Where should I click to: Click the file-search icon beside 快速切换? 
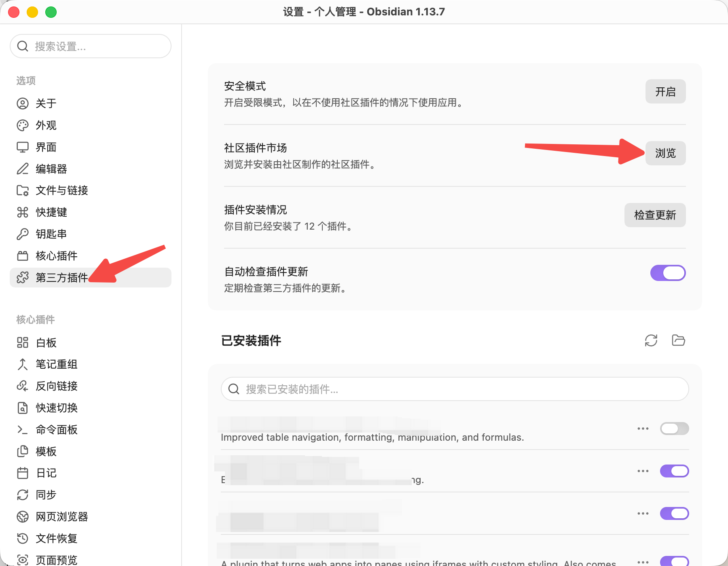(x=23, y=408)
